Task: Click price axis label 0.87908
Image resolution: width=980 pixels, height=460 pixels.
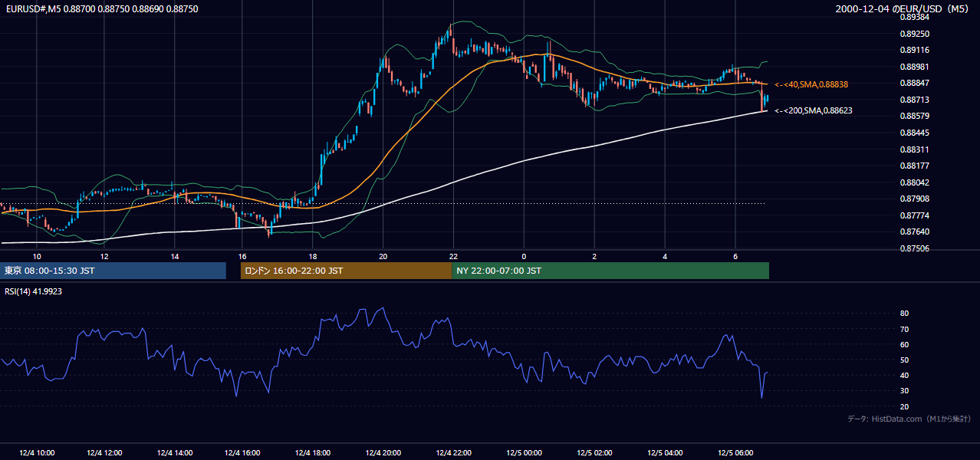Action: tap(914, 199)
